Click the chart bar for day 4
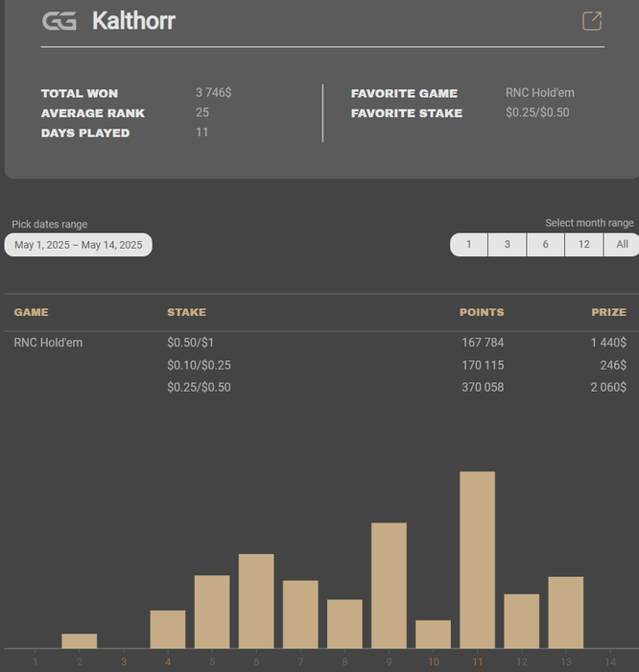639x672 pixels. point(168,630)
